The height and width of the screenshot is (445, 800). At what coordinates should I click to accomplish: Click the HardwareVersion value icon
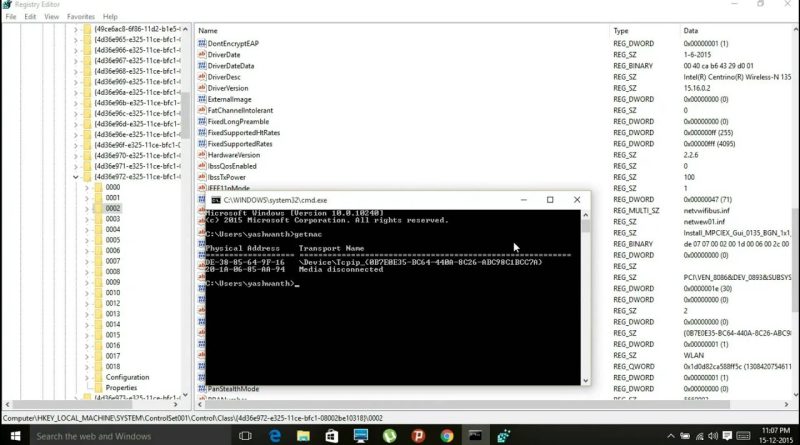tap(202, 155)
